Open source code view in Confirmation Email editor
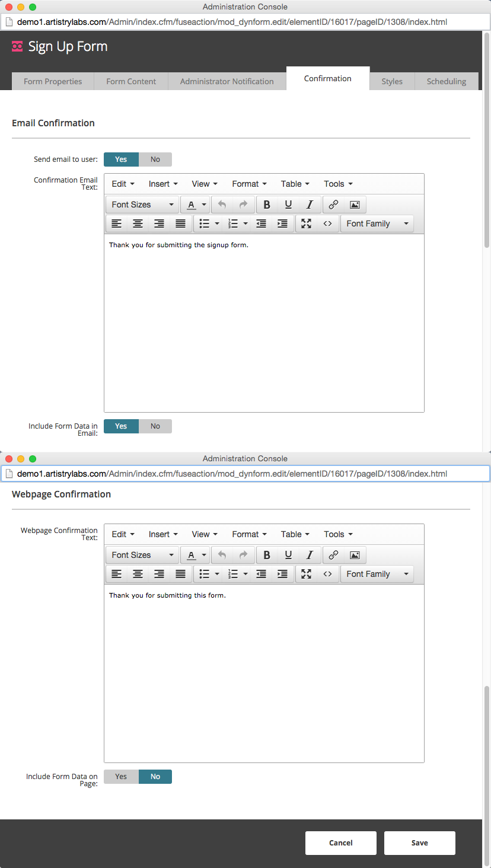This screenshot has height=868, width=491. tap(327, 224)
